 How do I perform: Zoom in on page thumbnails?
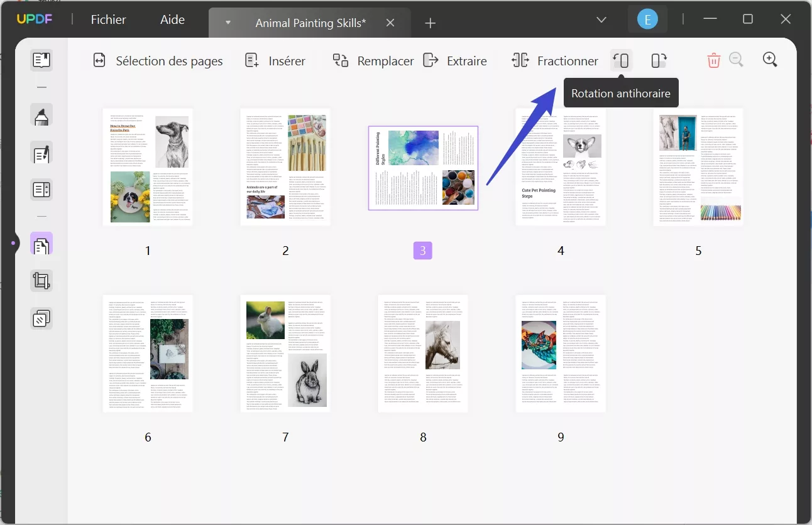(x=770, y=60)
